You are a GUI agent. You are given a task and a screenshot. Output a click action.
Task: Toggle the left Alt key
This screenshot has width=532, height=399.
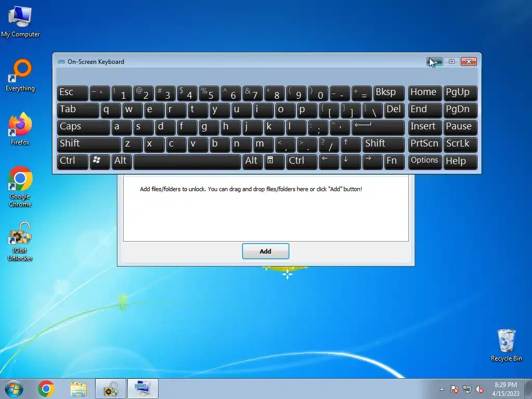(122, 162)
